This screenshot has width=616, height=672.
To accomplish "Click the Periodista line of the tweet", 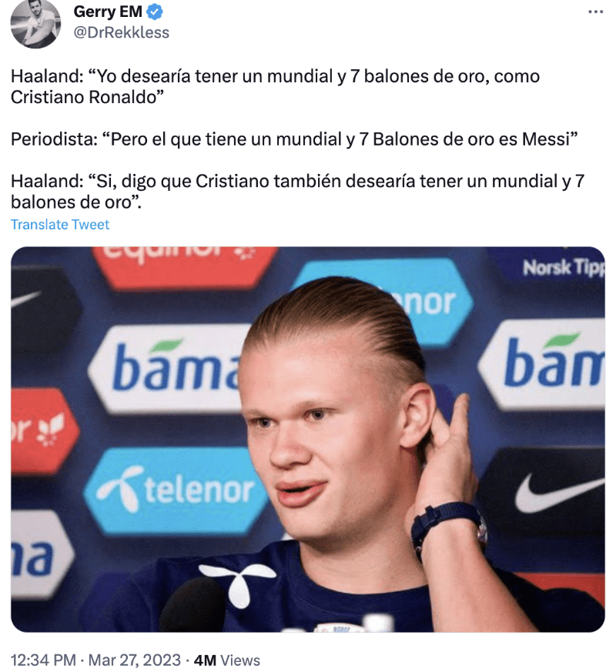I will point(294,139).
